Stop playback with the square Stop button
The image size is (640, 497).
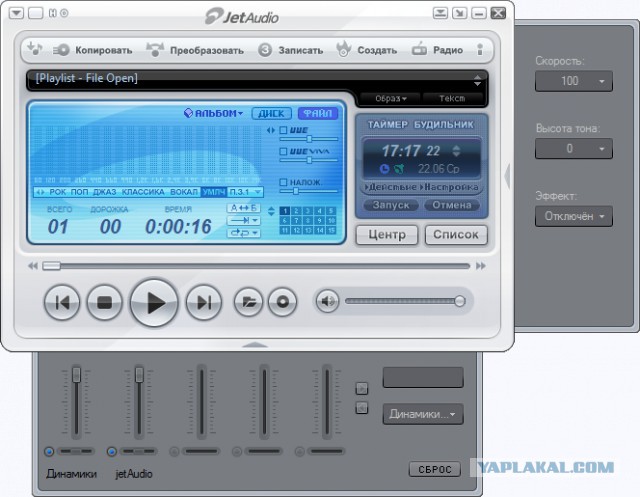point(104,302)
